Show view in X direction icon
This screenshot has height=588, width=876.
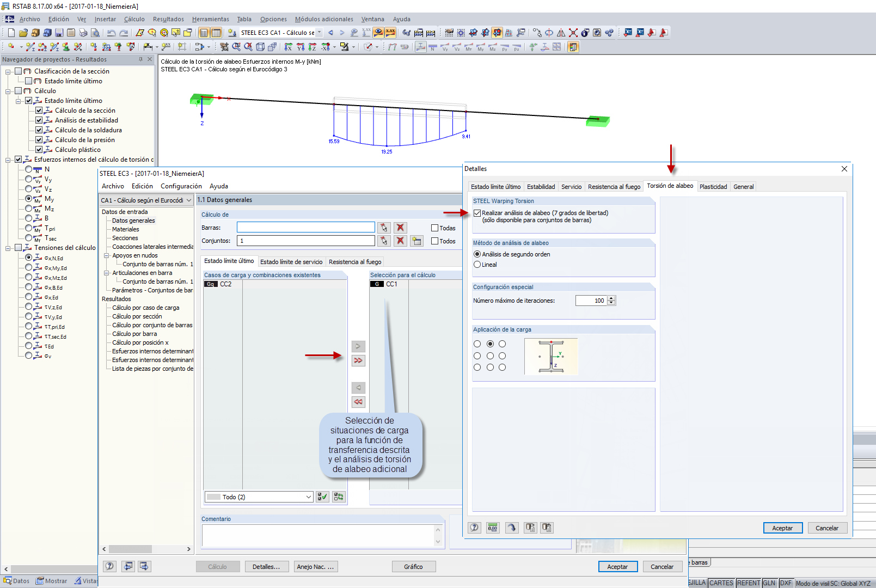click(289, 47)
